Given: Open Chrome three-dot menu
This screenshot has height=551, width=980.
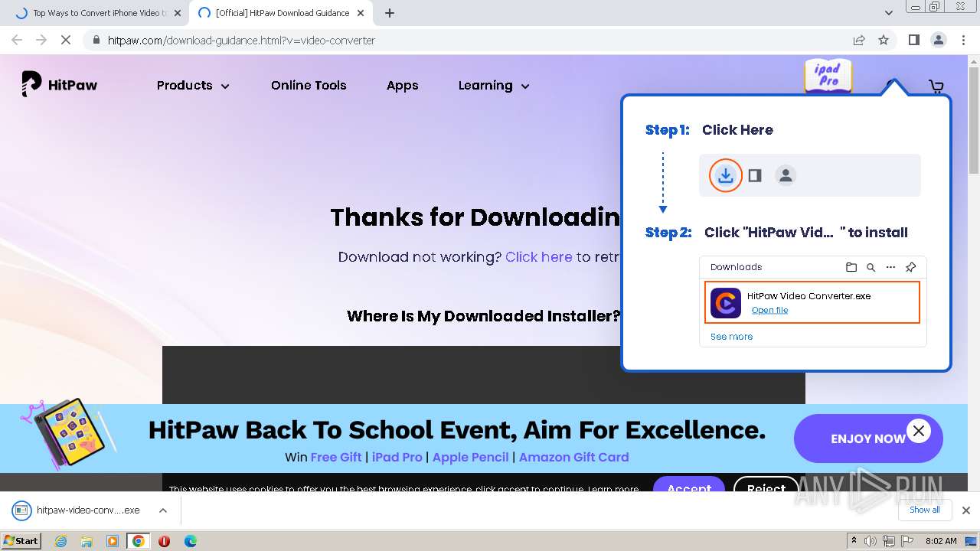Looking at the screenshot, I should point(963,40).
